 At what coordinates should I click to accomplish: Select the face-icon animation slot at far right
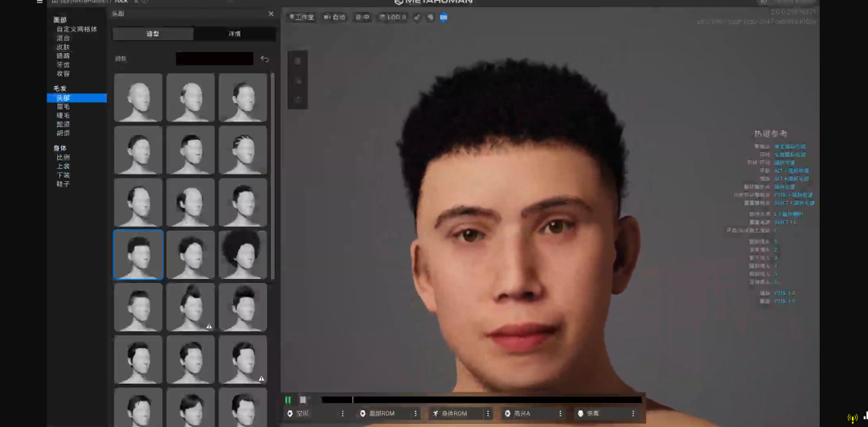click(601, 413)
